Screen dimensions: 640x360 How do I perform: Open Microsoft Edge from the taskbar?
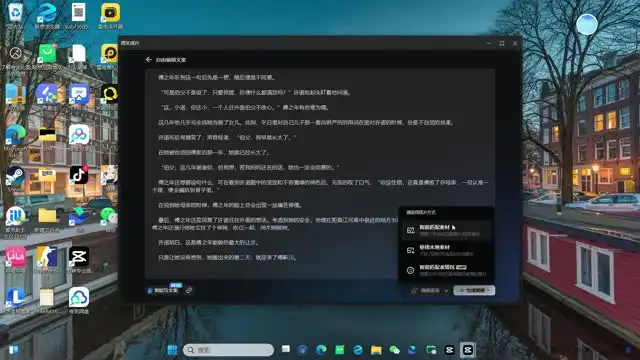[321, 350]
